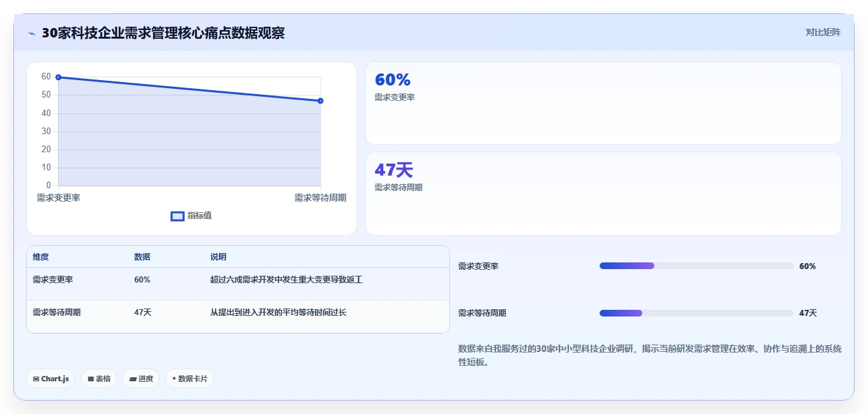Click the chart data point at 需求变更率
Screen dimensions: 868x414
pos(59,77)
